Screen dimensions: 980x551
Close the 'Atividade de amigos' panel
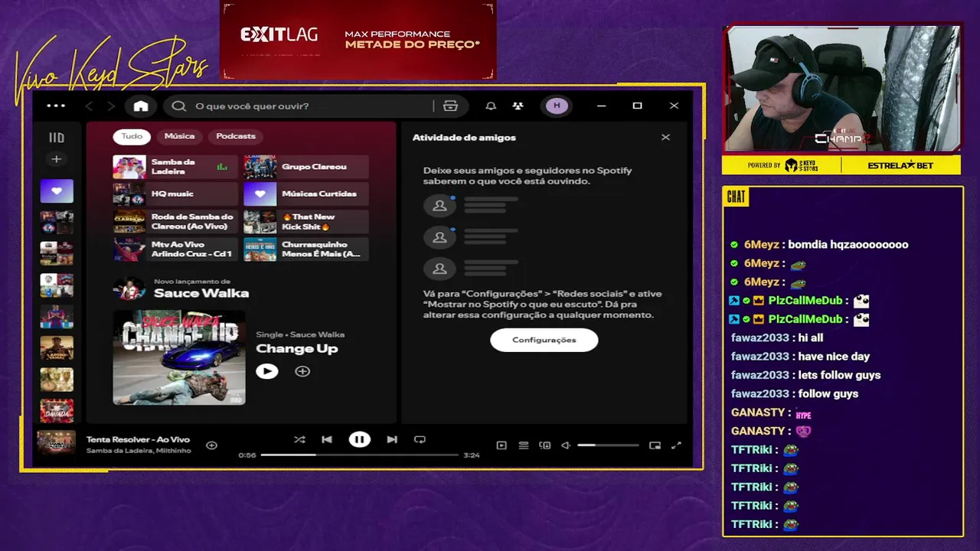(665, 137)
